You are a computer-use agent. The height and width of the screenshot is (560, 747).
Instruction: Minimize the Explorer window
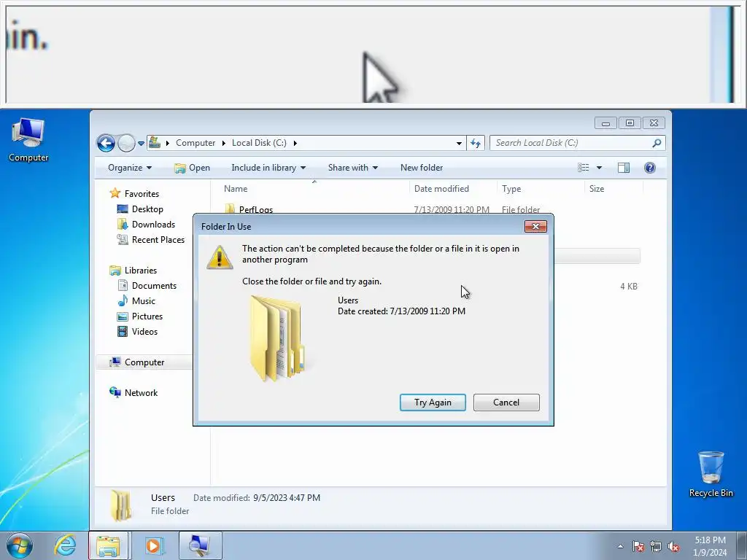(605, 123)
